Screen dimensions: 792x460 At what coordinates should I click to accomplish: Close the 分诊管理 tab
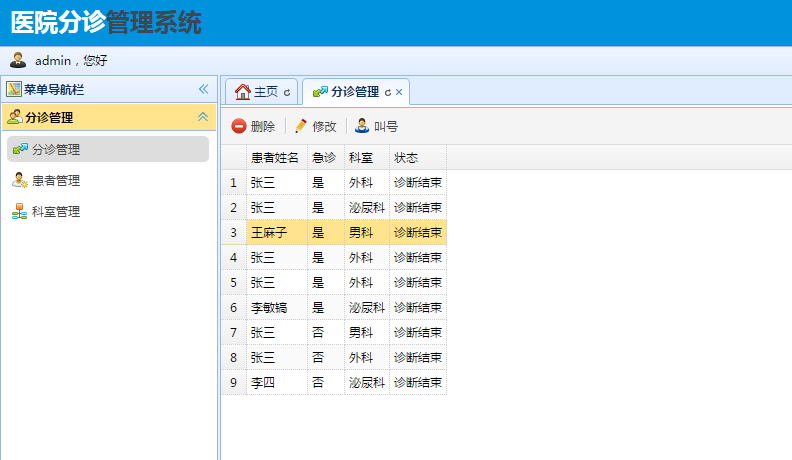coord(399,92)
